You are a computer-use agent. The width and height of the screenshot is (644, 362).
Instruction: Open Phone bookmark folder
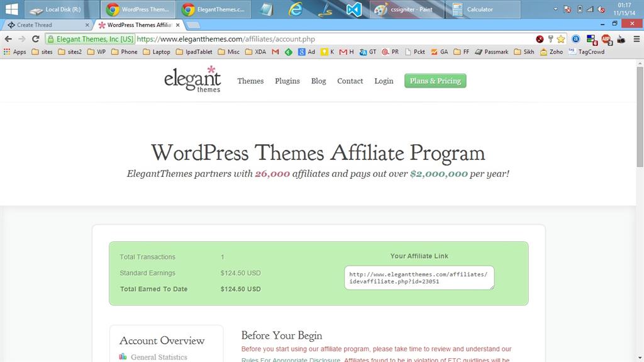click(x=124, y=52)
